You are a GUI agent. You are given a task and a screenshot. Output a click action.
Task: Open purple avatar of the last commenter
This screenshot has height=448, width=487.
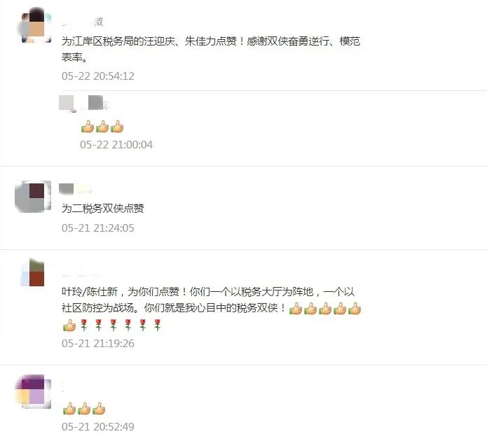point(33,391)
